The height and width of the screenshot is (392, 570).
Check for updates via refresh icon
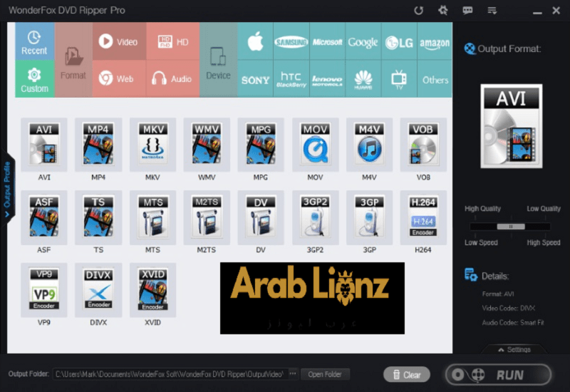[x=419, y=10]
